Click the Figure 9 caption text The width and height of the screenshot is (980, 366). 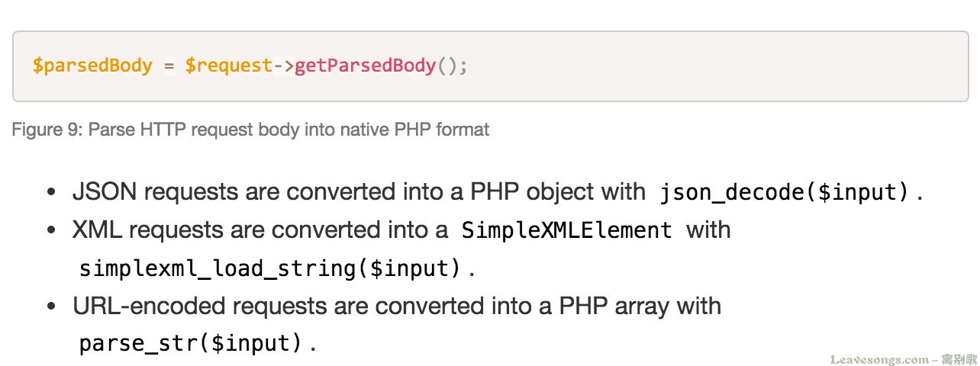[250, 130]
